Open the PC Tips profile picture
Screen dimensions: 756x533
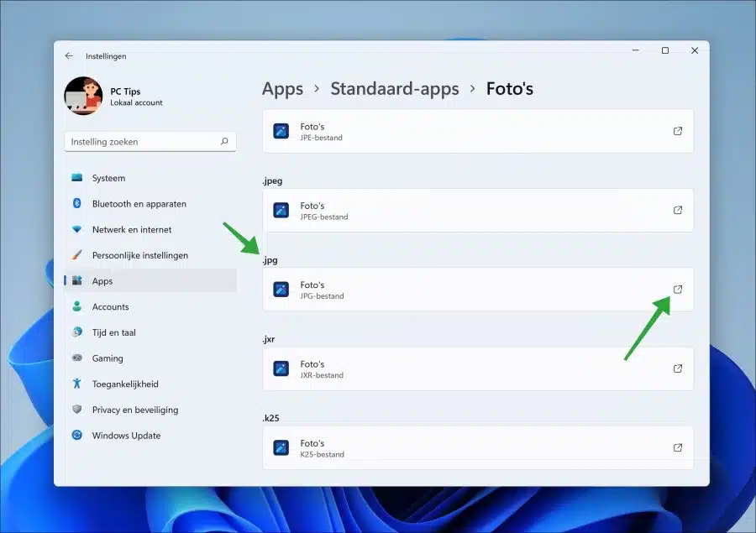coord(83,96)
